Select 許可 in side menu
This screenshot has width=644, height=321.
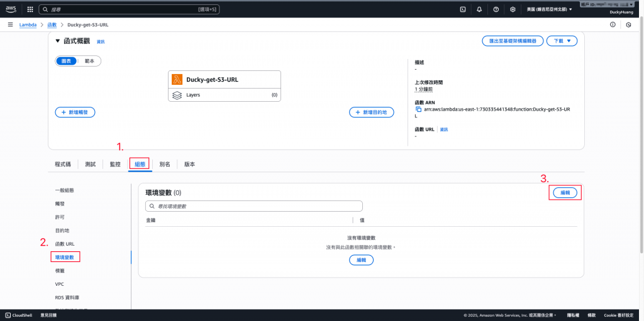click(x=60, y=217)
